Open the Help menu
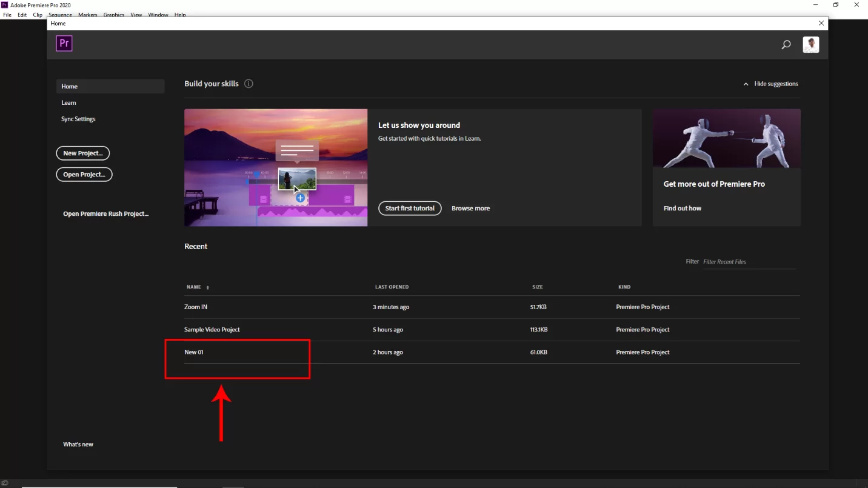This screenshot has height=488, width=868. point(180,15)
